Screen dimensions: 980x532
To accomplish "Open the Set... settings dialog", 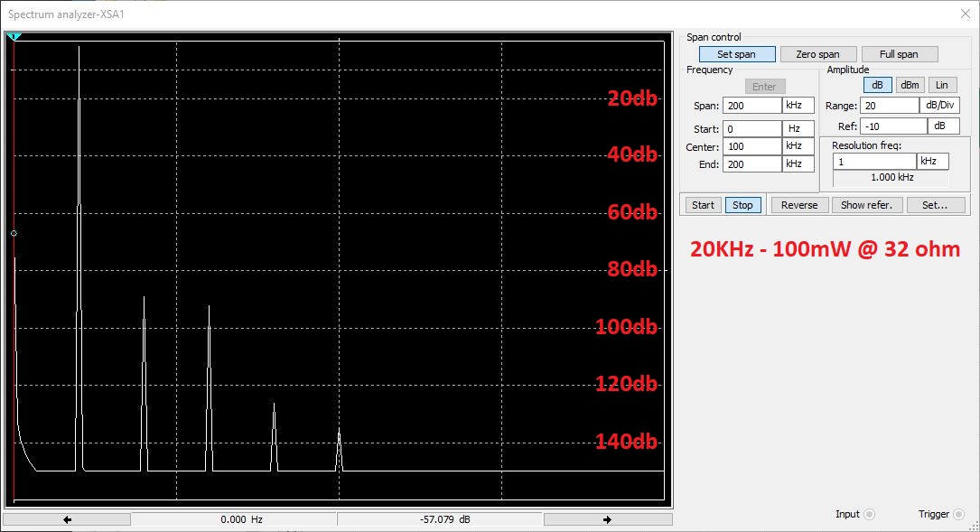I will (x=935, y=205).
